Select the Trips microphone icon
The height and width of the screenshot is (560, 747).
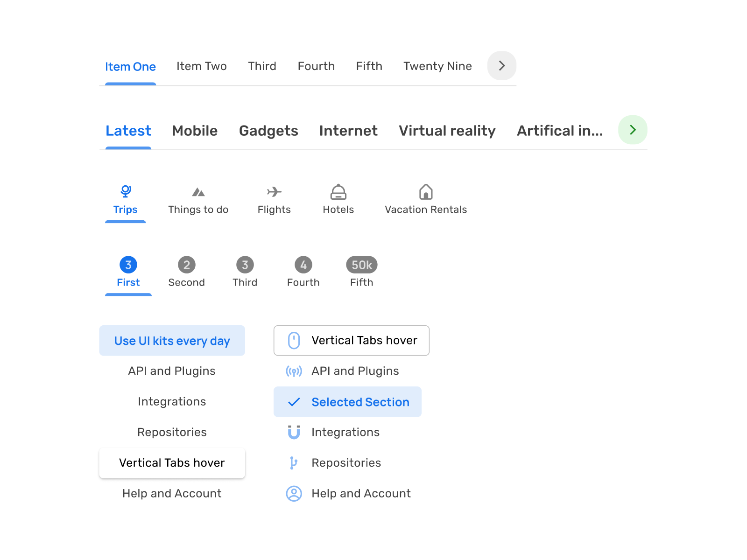(x=126, y=191)
